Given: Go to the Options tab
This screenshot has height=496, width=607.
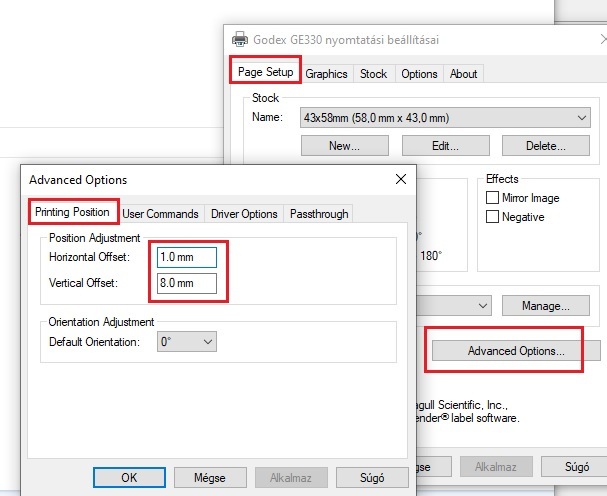Looking at the screenshot, I should [419, 73].
